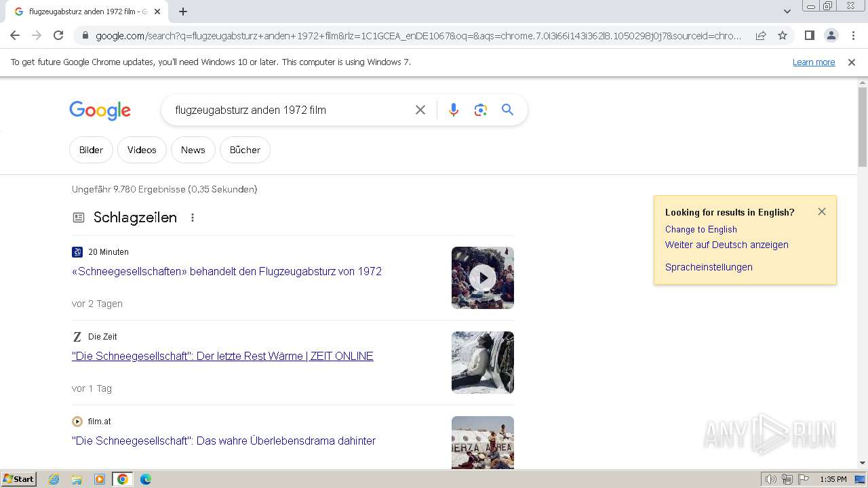Viewport: 868px width, 488px height.
Task: Filter results by Bilder
Action: tap(91, 150)
